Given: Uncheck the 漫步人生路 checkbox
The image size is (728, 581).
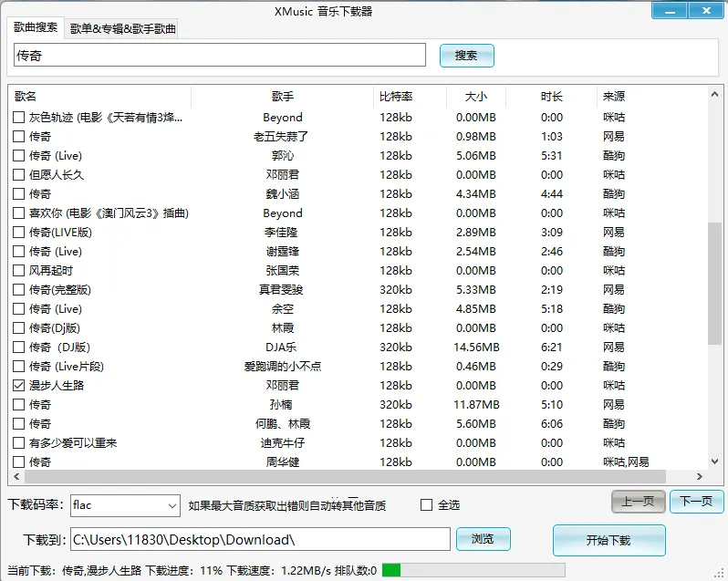Looking at the screenshot, I should click(18, 385).
